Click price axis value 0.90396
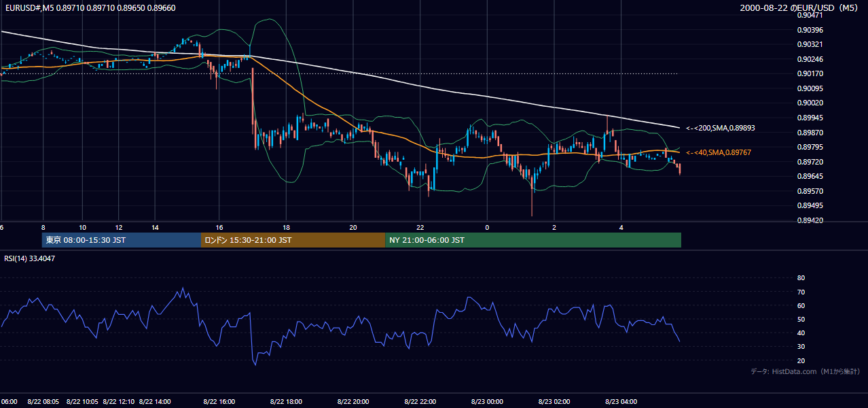Screen dimensions: 868x408 pyautogui.click(x=810, y=30)
